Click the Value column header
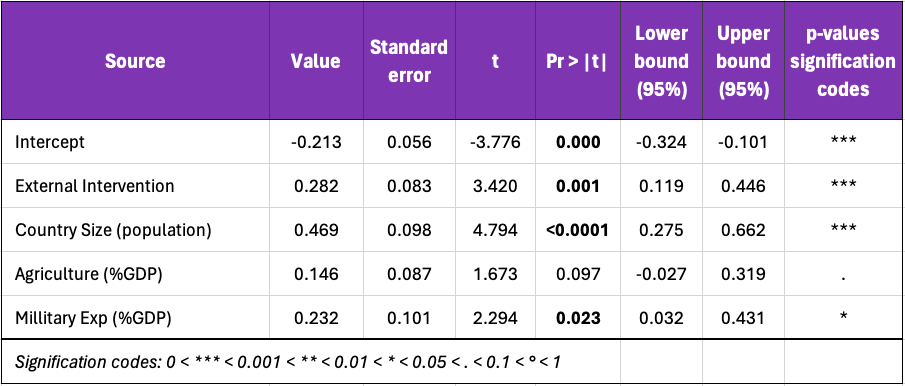This screenshot has height=386, width=905. tap(316, 61)
